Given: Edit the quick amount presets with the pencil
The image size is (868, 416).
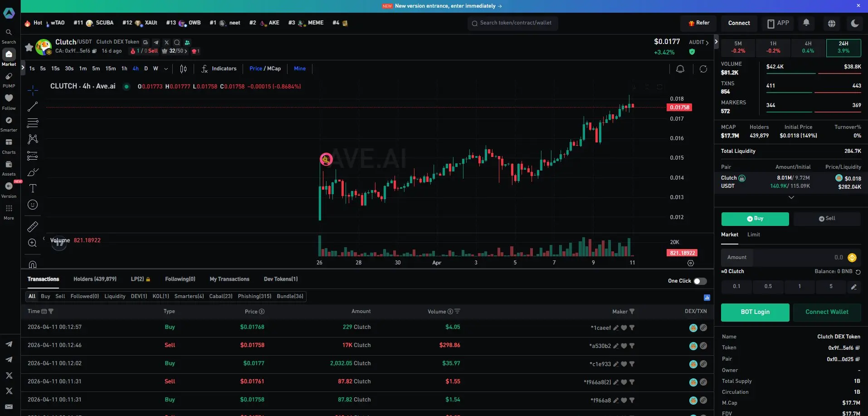Looking at the screenshot, I should pos(853,287).
